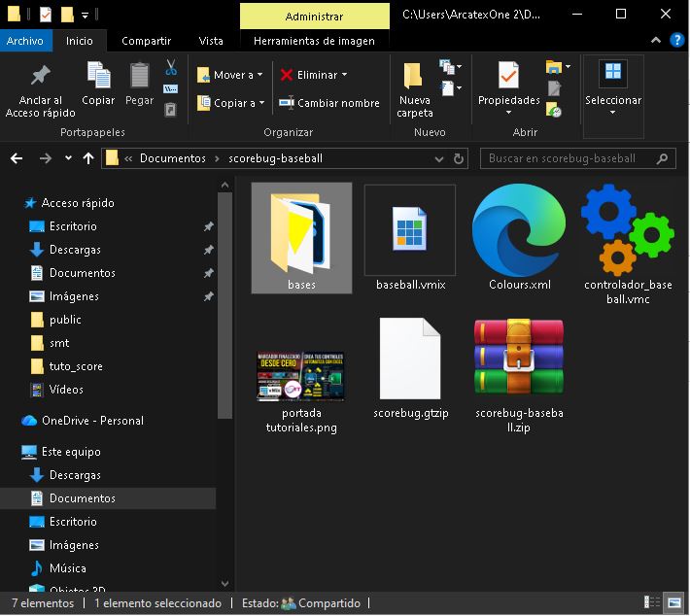This screenshot has width=690, height=616.
Task: Create a Nueva carpeta
Action: pos(415,90)
